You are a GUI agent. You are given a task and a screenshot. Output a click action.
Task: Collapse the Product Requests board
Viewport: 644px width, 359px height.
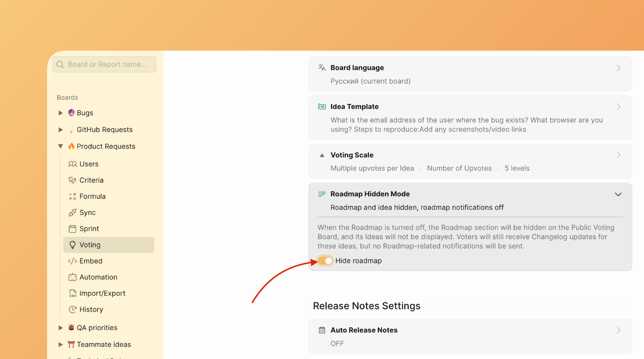pos(61,146)
